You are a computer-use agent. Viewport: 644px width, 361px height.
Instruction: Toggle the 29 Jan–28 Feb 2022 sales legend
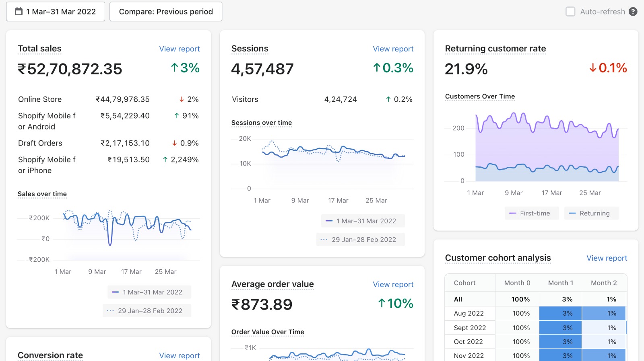coord(147,311)
